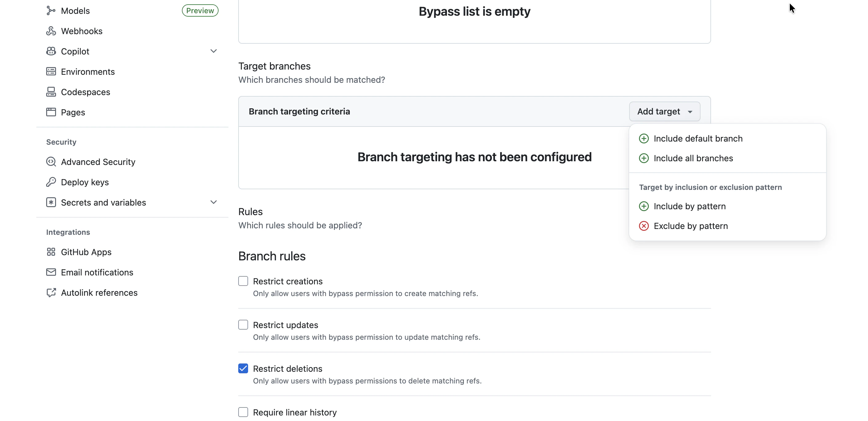868x421 pixels.
Task: Click the GitHub Apps grid icon
Action: 51,252
